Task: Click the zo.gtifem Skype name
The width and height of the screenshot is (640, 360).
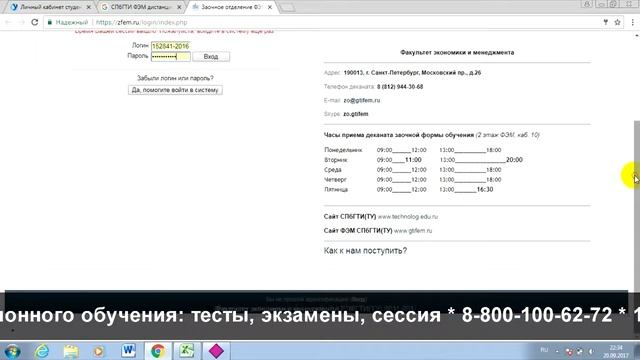Action: coord(356,114)
